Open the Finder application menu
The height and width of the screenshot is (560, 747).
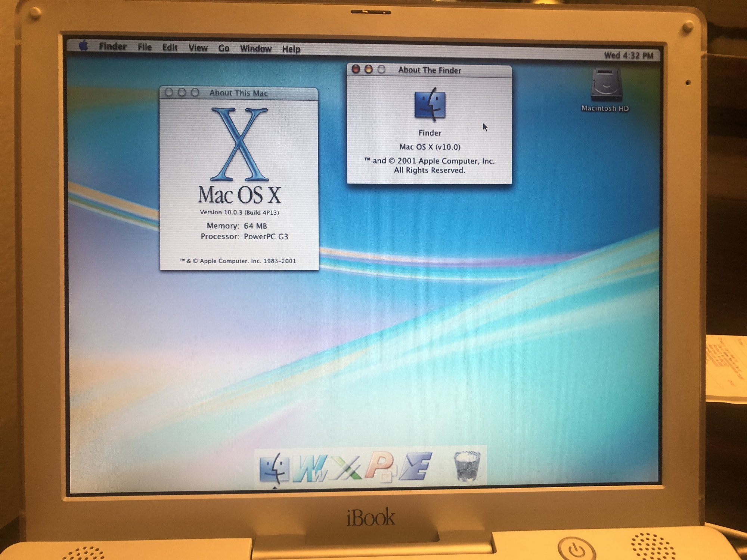112,46
